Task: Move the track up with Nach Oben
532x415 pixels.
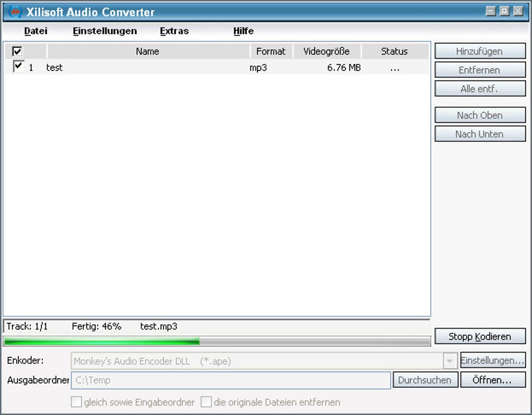Action: 479,115
